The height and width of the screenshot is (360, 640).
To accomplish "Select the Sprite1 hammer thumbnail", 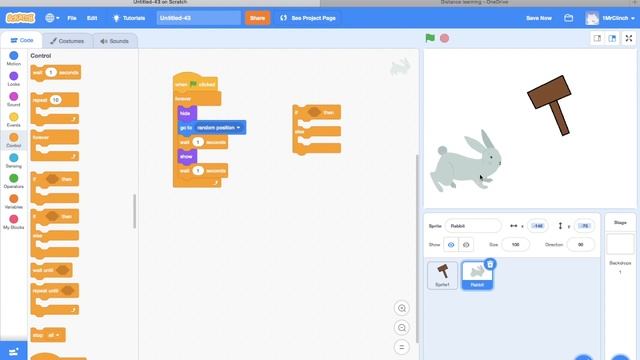I will 442,276.
